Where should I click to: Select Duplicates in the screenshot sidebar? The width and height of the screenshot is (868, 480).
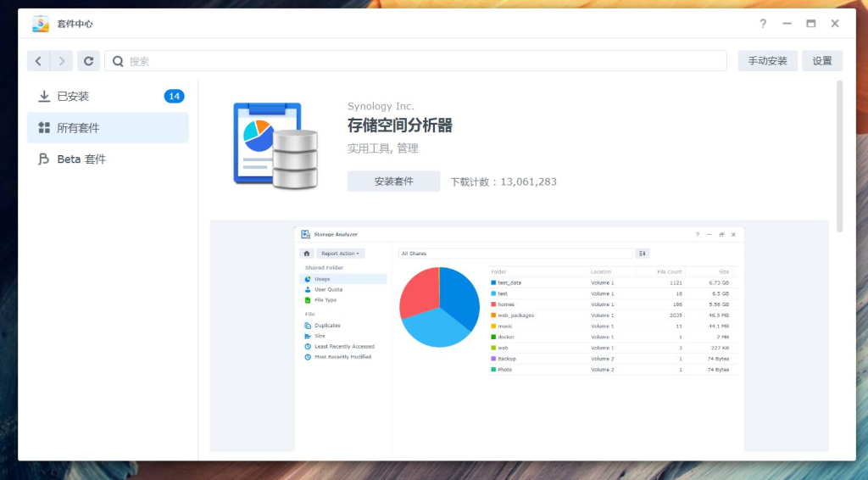pyautogui.click(x=343, y=326)
